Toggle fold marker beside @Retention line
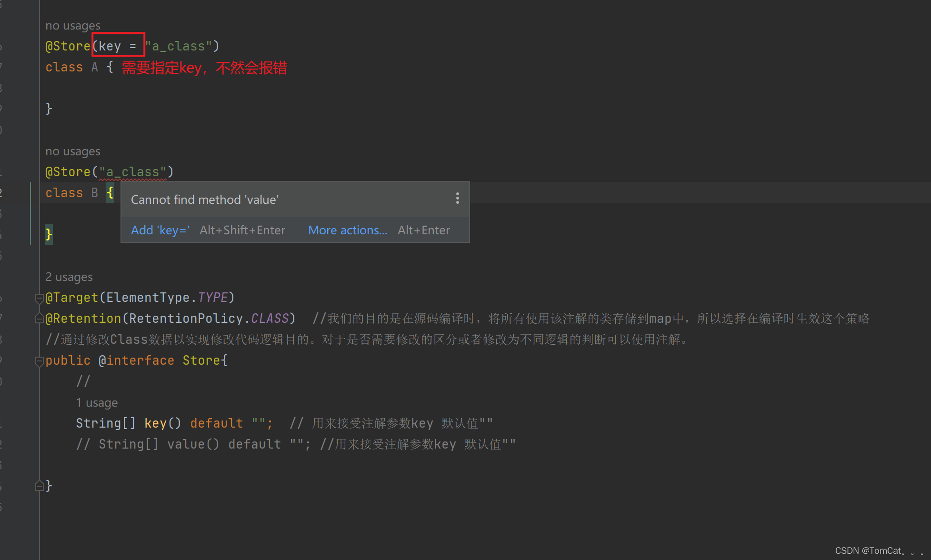This screenshot has width=931, height=560. point(40,319)
